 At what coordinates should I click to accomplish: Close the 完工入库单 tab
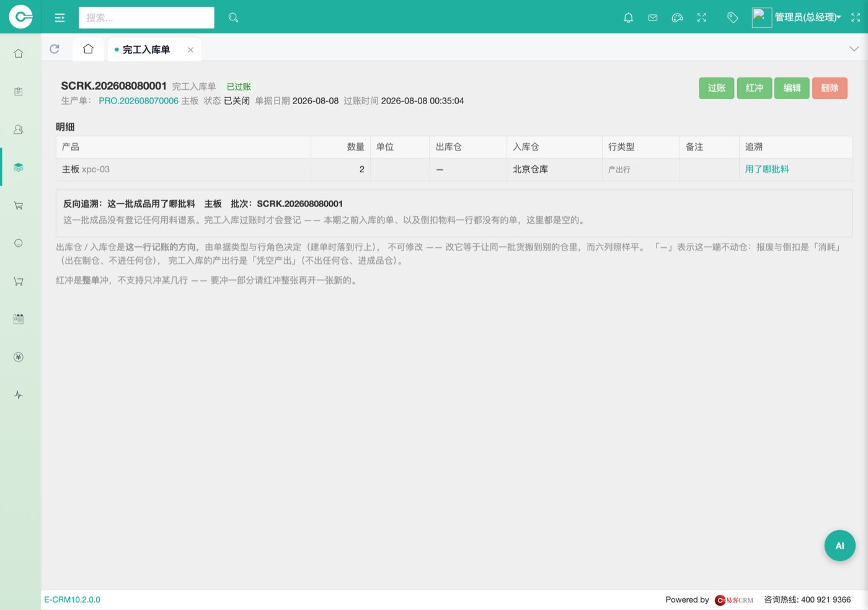tap(190, 50)
